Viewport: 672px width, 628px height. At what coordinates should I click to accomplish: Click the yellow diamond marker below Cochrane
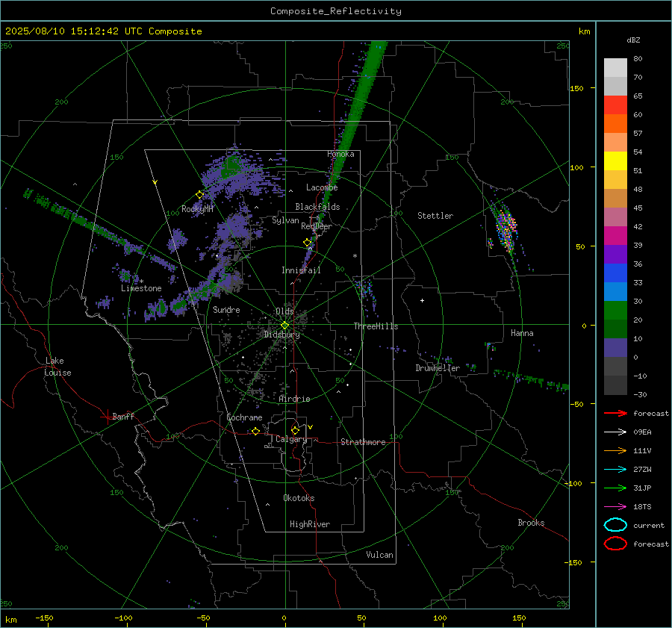[255, 432]
